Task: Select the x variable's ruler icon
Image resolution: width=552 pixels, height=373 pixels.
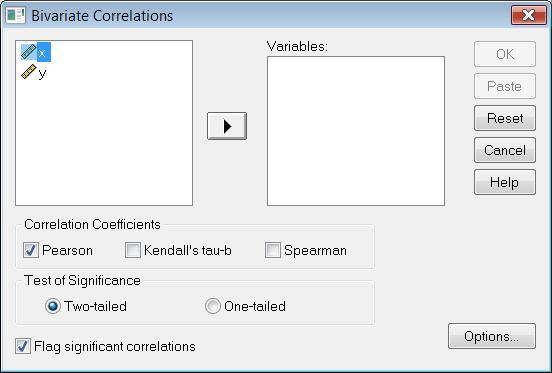Action: 29,52
